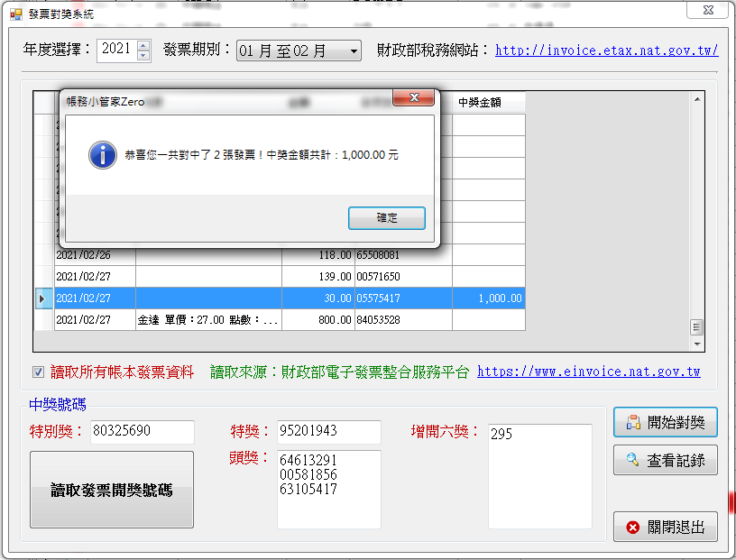
Task: Increase year with the up spinner arrow
Action: 143,44
